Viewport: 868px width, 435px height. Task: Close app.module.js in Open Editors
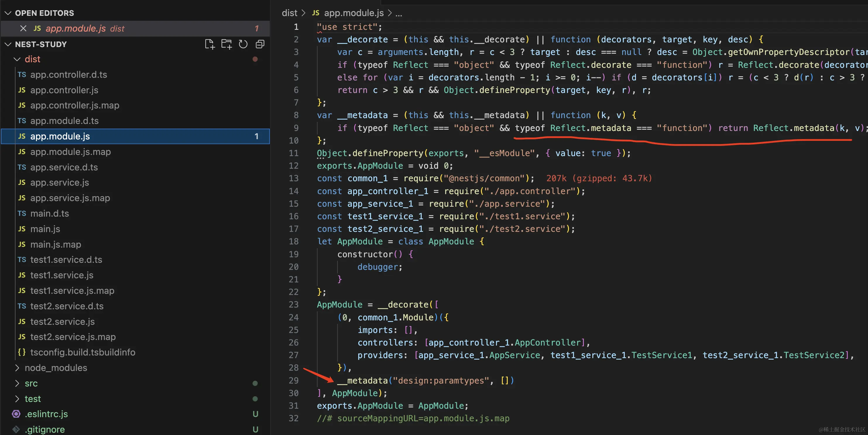[23, 28]
